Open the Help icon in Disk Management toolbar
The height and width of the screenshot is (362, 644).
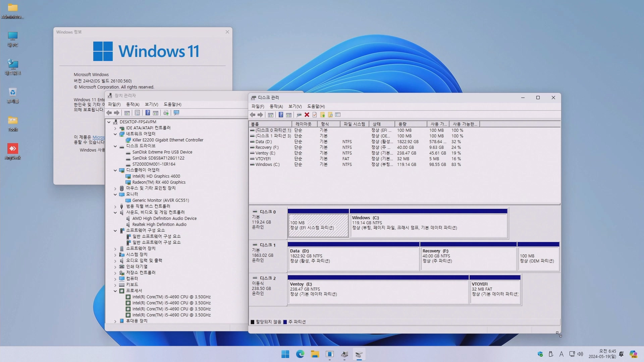pyautogui.click(x=281, y=115)
